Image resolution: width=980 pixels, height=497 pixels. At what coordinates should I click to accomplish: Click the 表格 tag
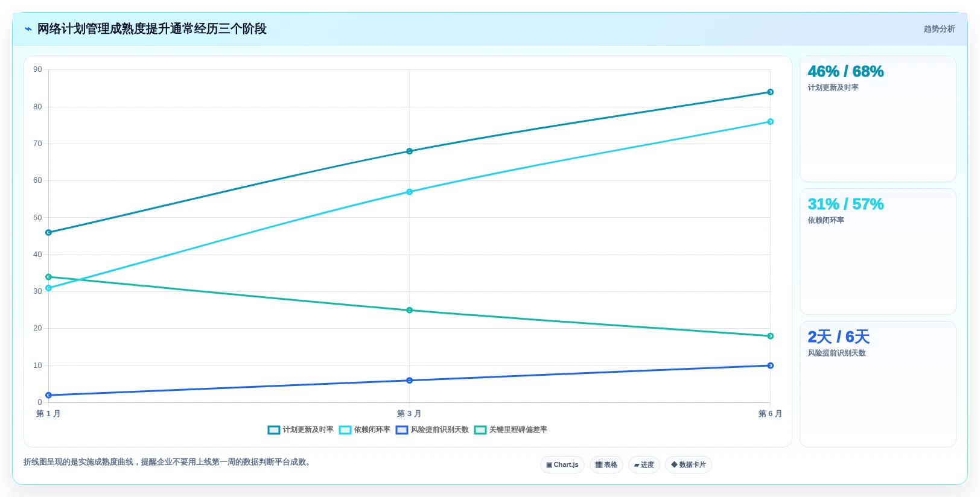click(606, 465)
